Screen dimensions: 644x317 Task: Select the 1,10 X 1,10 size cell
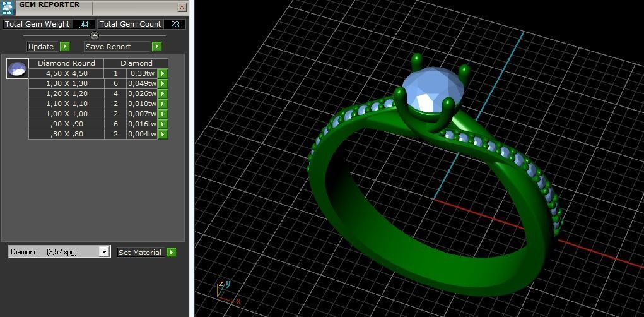tap(66, 104)
